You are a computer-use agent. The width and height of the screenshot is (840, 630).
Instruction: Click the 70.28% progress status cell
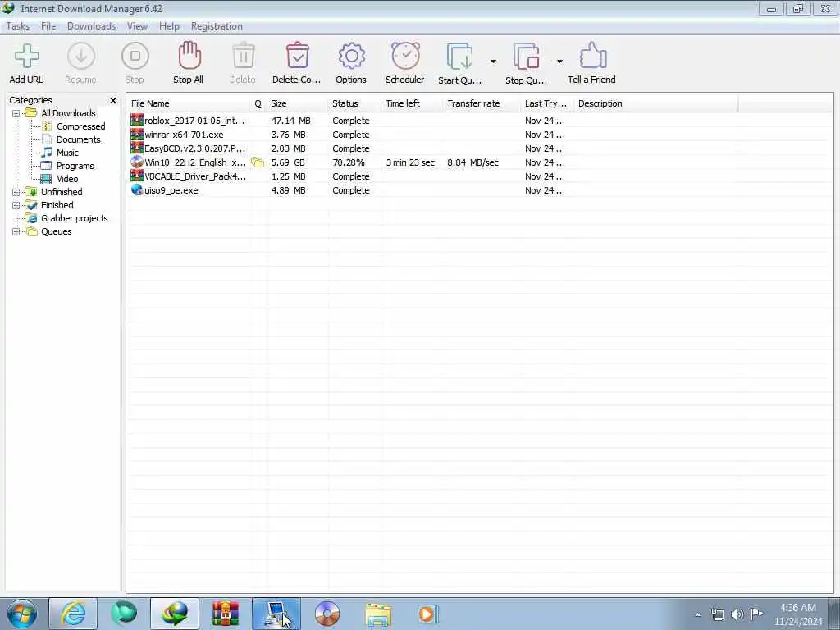click(x=349, y=162)
